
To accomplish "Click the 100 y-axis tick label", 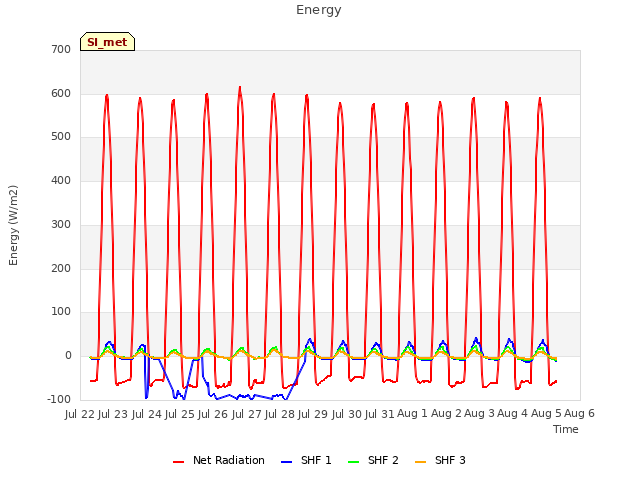I will tap(61, 312).
